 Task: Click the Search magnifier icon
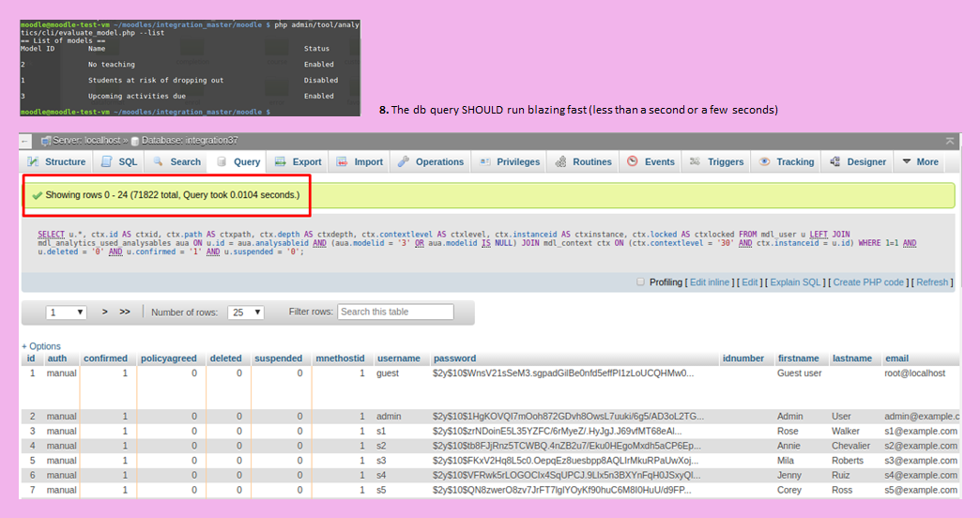point(158,161)
